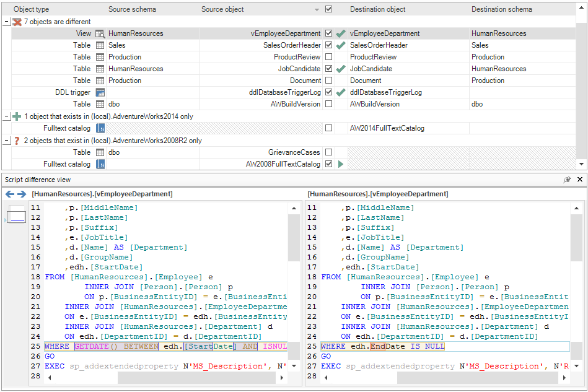Click the right script pane scroll-up arrow

click(577, 208)
